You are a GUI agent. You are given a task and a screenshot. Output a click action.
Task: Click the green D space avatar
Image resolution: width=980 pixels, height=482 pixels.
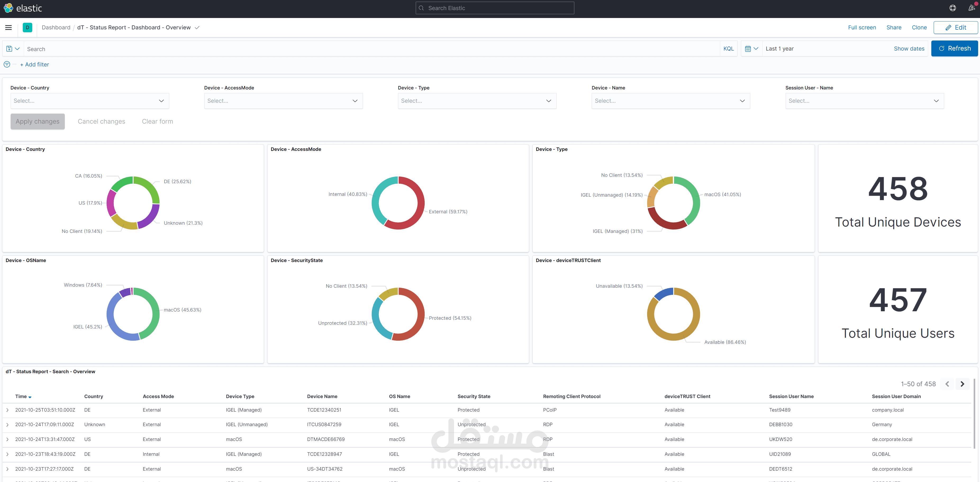click(x=28, y=28)
